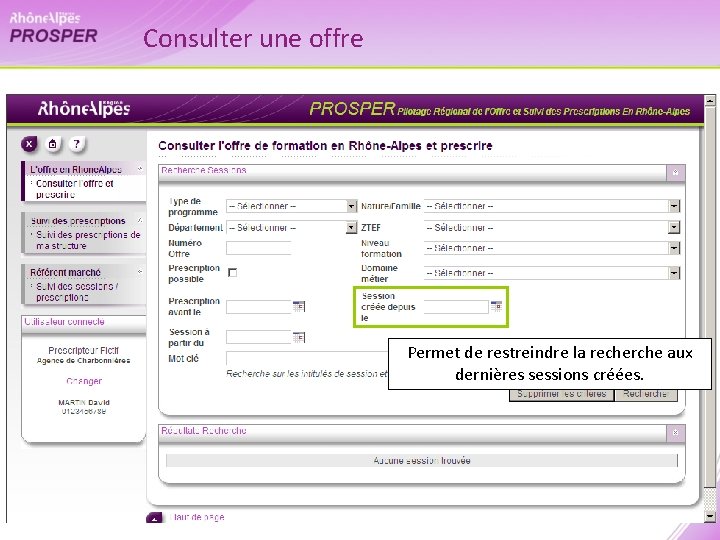Click the purple X logout icon
Viewport: 720px width, 540px height.
29,145
